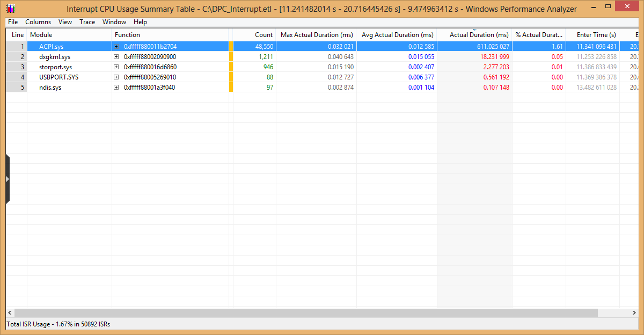Click enter time 13.482 611 028

point(596,88)
